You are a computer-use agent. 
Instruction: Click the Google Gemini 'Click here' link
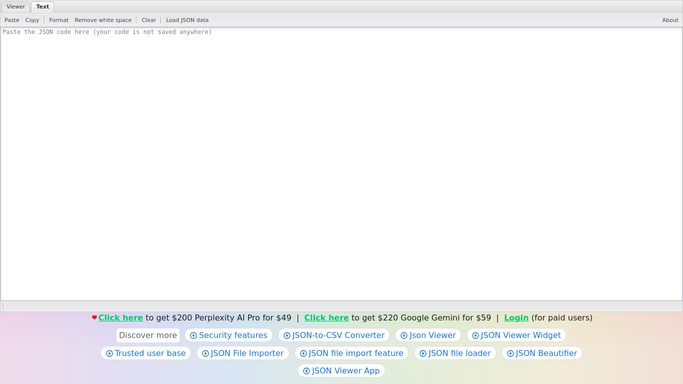(x=326, y=318)
